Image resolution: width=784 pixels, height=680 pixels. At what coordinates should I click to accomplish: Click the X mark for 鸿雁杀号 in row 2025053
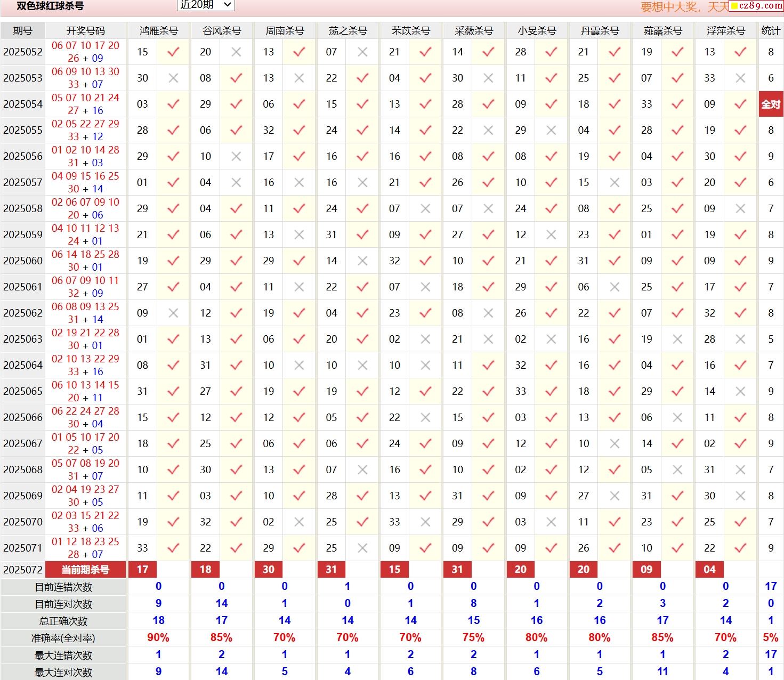pos(173,78)
